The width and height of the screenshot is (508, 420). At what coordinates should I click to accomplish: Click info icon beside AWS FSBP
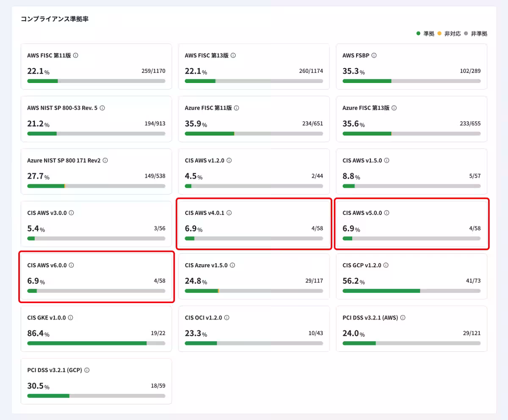point(374,55)
